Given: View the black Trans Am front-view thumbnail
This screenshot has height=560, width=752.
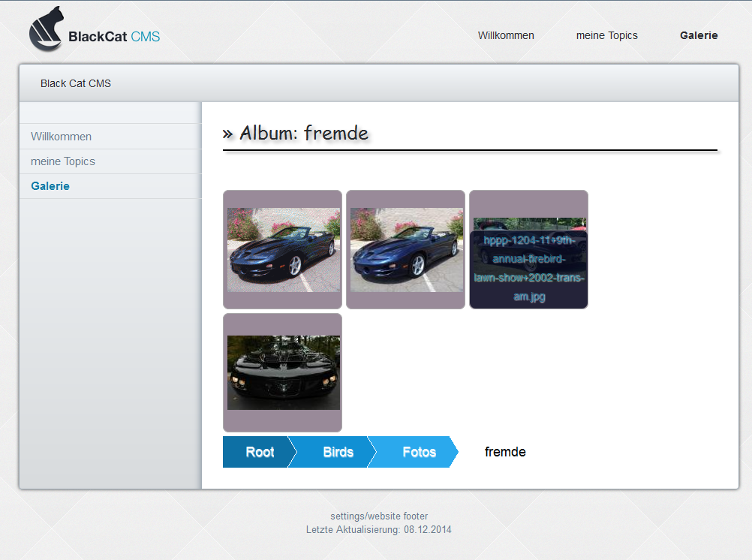Looking at the screenshot, I should point(283,372).
